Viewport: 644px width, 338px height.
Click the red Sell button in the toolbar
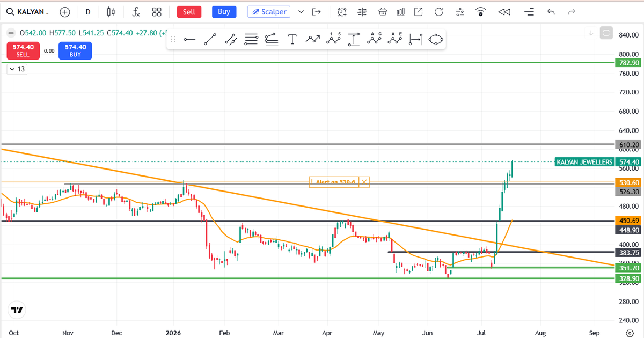click(189, 12)
